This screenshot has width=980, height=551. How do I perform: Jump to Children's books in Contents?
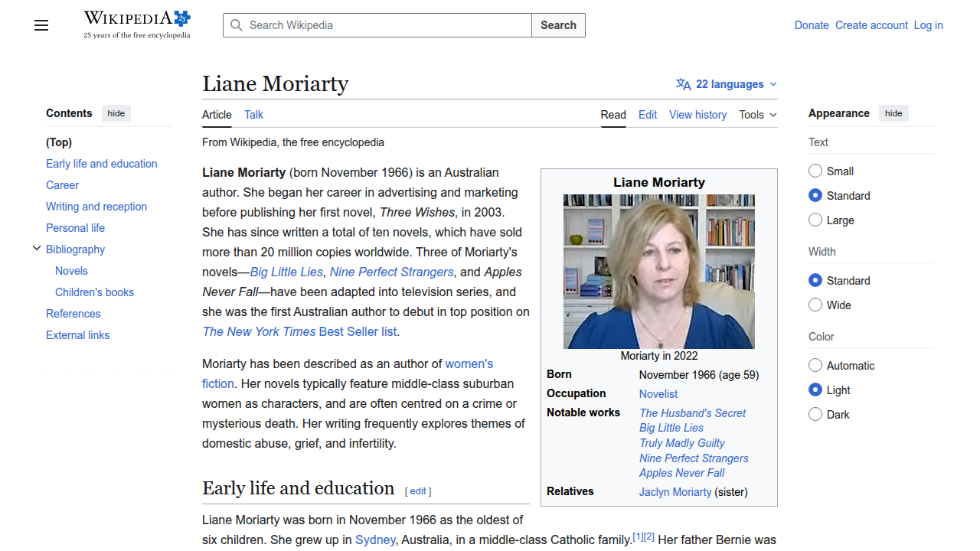click(94, 292)
